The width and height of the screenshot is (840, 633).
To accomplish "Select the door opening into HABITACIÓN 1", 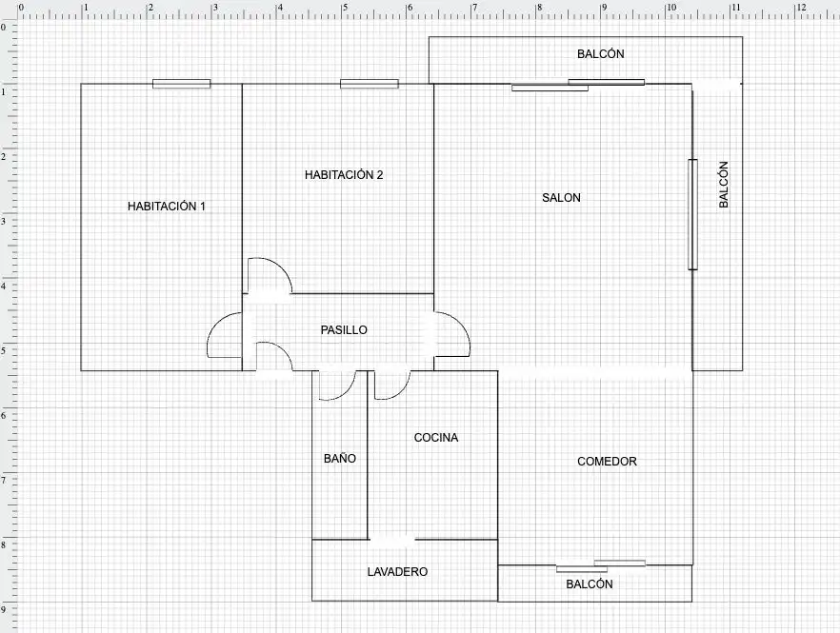I will point(225,335).
